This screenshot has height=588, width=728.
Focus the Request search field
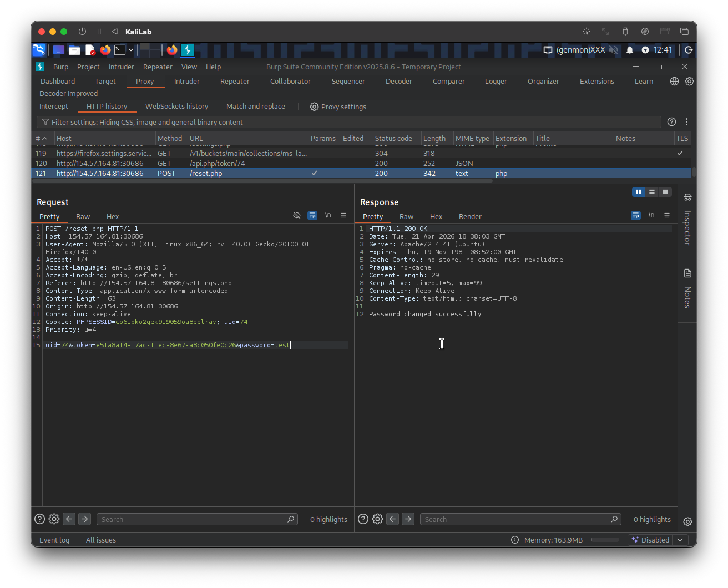(x=197, y=519)
